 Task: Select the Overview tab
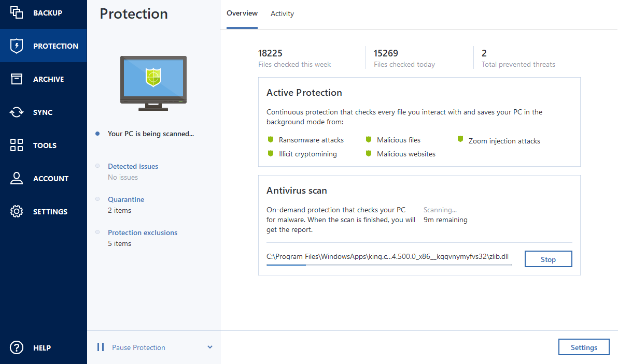pyautogui.click(x=242, y=13)
